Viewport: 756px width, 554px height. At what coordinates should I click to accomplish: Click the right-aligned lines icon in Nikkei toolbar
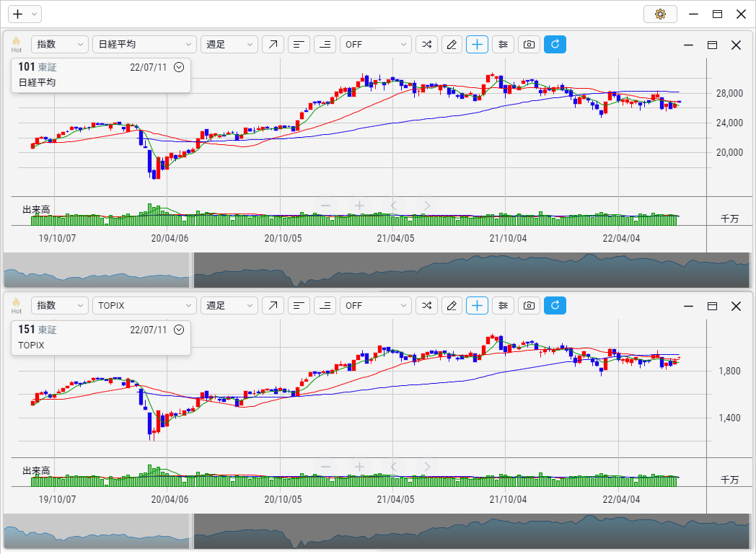325,44
